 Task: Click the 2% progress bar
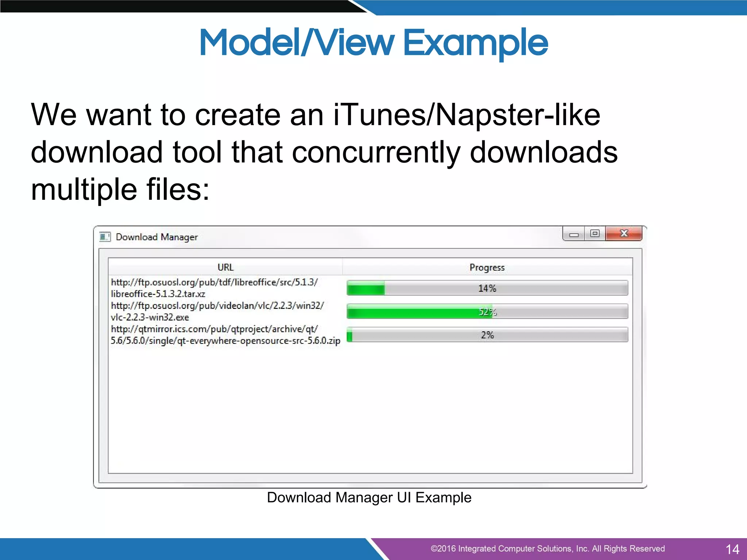click(x=487, y=335)
